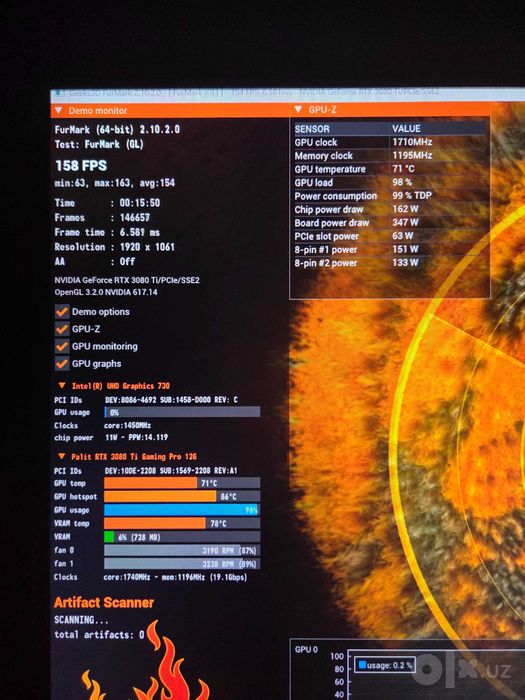525x700 pixels.
Task: Click the VRAM 6% (728 MB) bar
Action: pos(182,537)
